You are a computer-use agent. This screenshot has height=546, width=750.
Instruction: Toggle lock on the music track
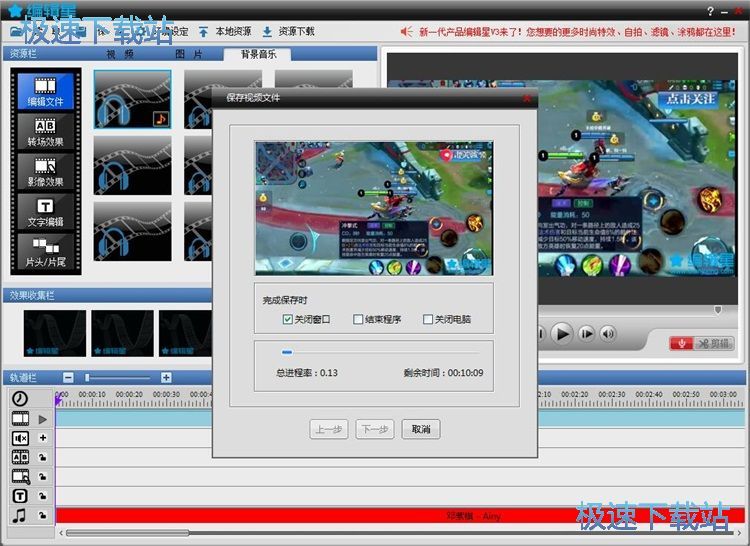coord(43,515)
